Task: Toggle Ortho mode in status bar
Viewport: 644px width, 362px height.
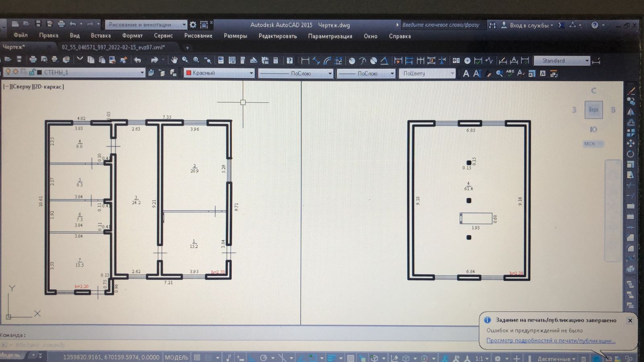Action: click(x=252, y=358)
